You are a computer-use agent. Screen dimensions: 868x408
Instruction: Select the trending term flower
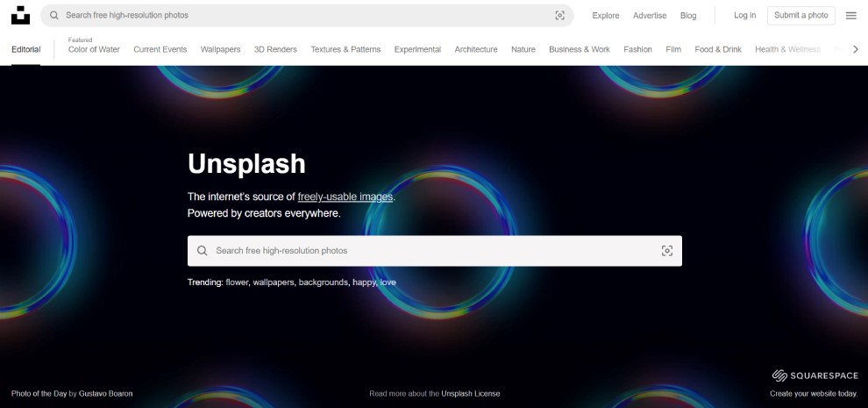pos(237,283)
